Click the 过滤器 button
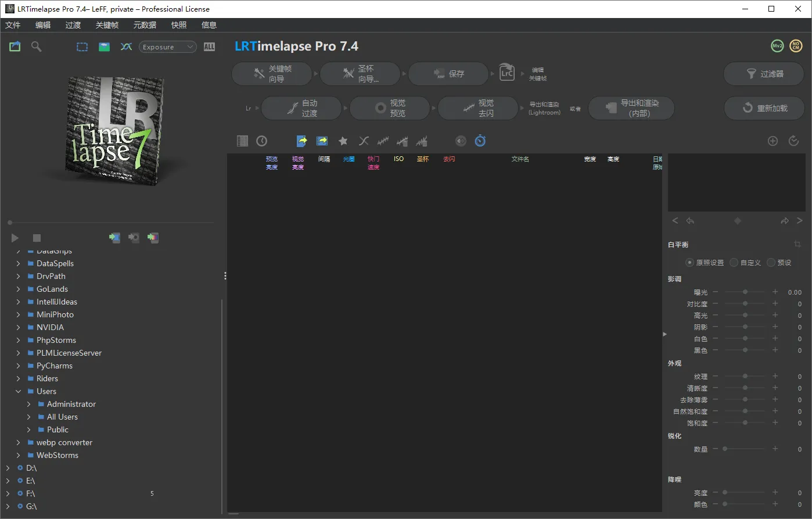The width and height of the screenshot is (812, 519). click(764, 74)
